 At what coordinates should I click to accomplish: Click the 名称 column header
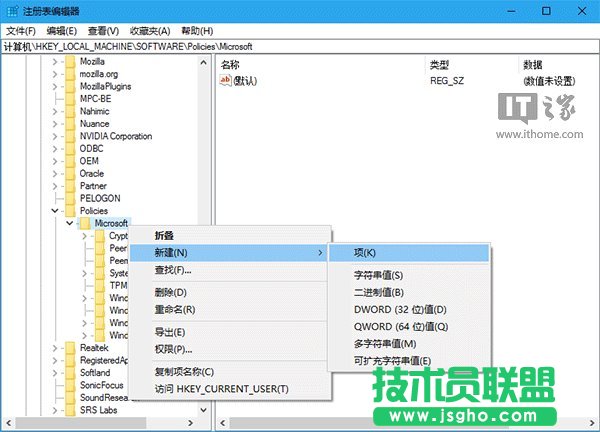tap(321, 65)
